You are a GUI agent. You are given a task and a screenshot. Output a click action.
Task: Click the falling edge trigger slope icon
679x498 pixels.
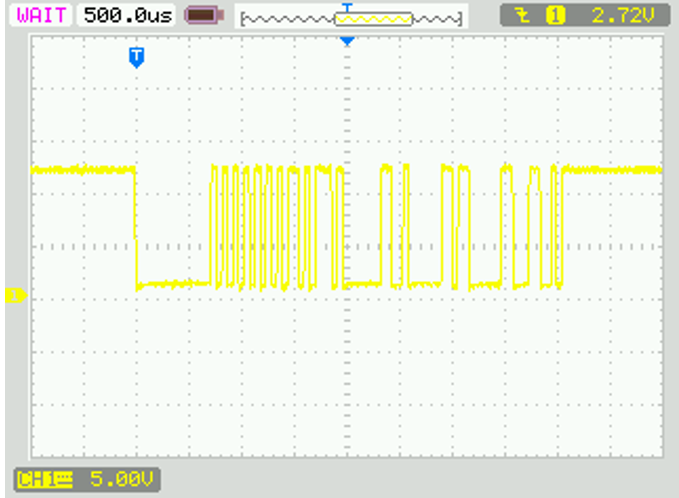[x=524, y=16]
